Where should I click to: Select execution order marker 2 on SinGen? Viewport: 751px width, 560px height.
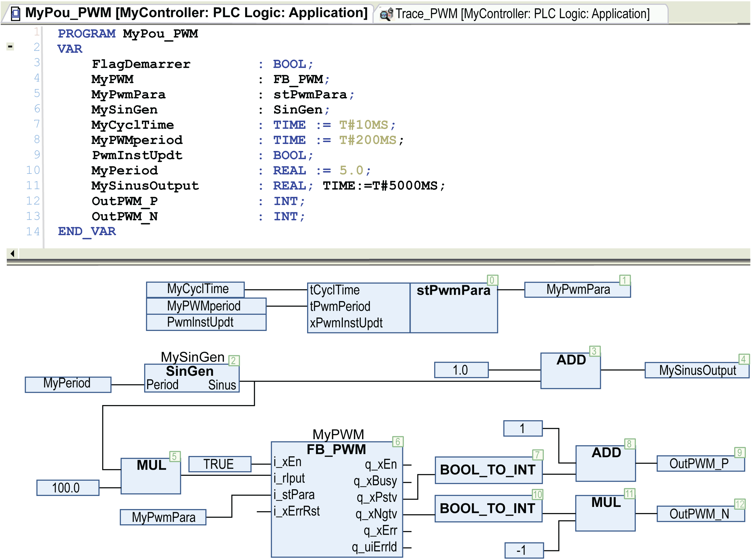(234, 360)
